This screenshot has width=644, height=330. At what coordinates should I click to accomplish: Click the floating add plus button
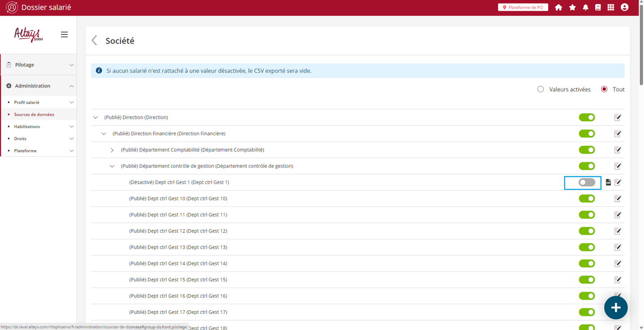[x=615, y=307]
